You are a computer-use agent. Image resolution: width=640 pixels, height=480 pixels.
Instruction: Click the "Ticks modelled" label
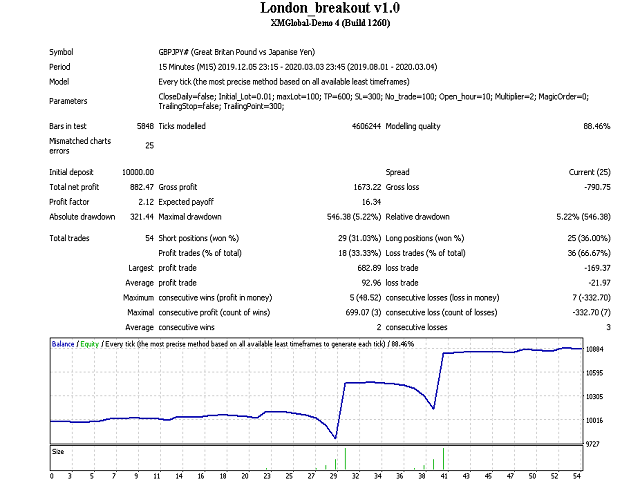(x=182, y=126)
